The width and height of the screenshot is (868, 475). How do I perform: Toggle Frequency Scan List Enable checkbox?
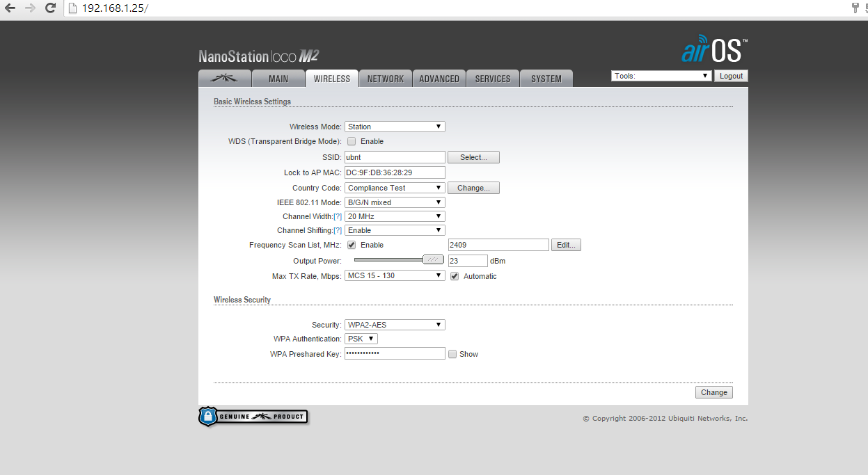(x=352, y=245)
